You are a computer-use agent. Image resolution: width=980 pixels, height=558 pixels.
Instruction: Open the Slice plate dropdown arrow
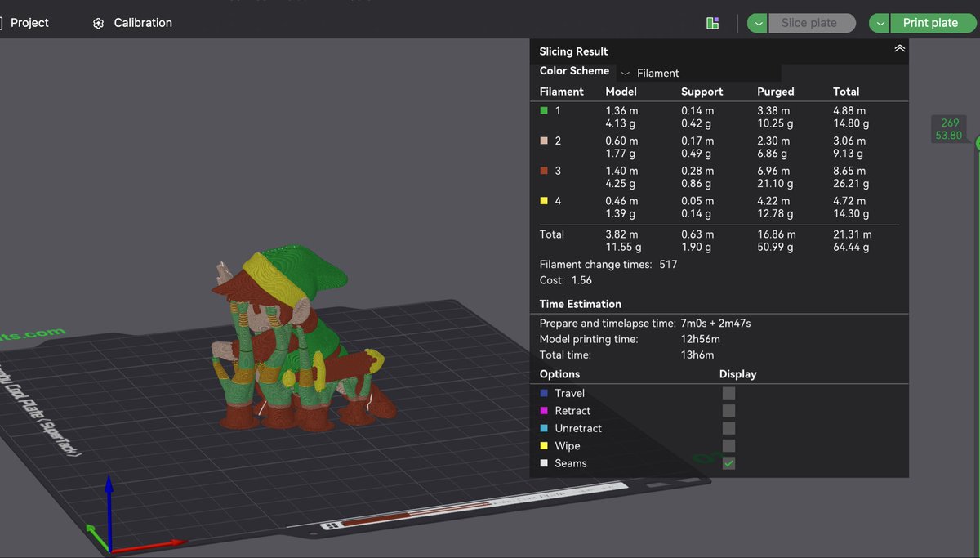coord(759,23)
